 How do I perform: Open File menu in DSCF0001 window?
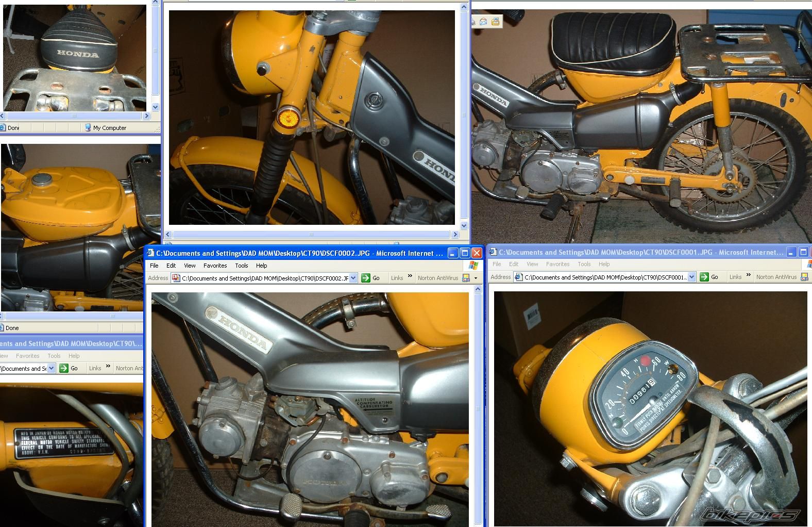(497, 264)
